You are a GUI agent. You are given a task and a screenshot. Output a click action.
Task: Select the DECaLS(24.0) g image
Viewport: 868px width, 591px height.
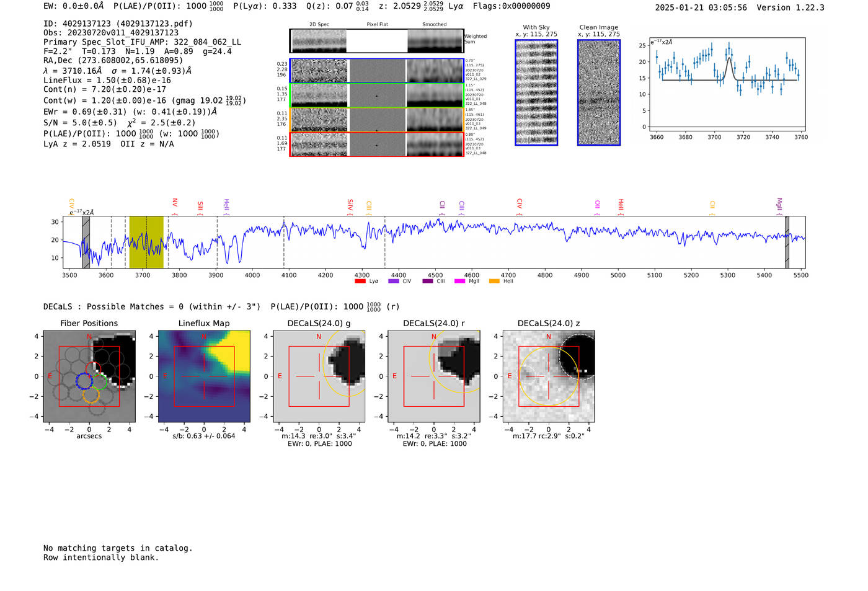pos(319,376)
